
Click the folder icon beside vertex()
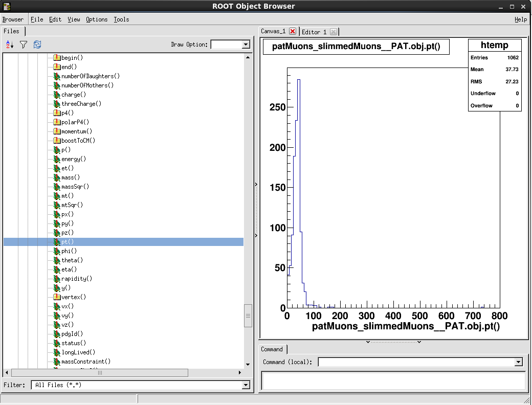(58, 297)
